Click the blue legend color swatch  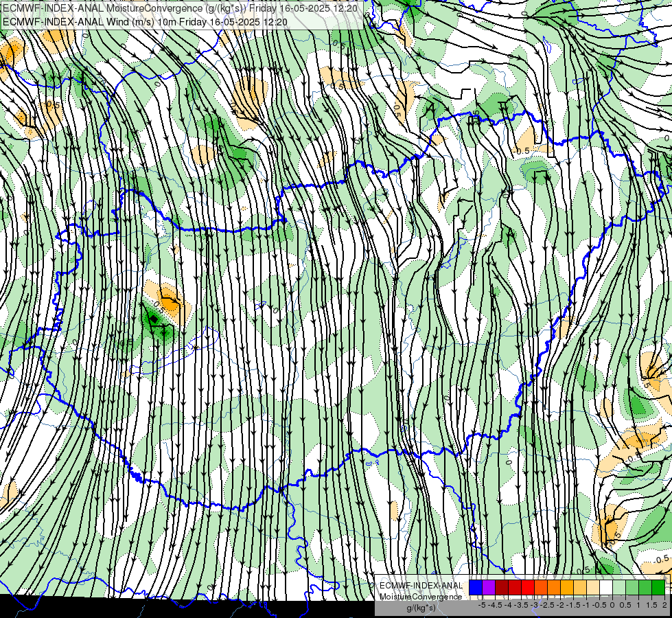(x=476, y=588)
